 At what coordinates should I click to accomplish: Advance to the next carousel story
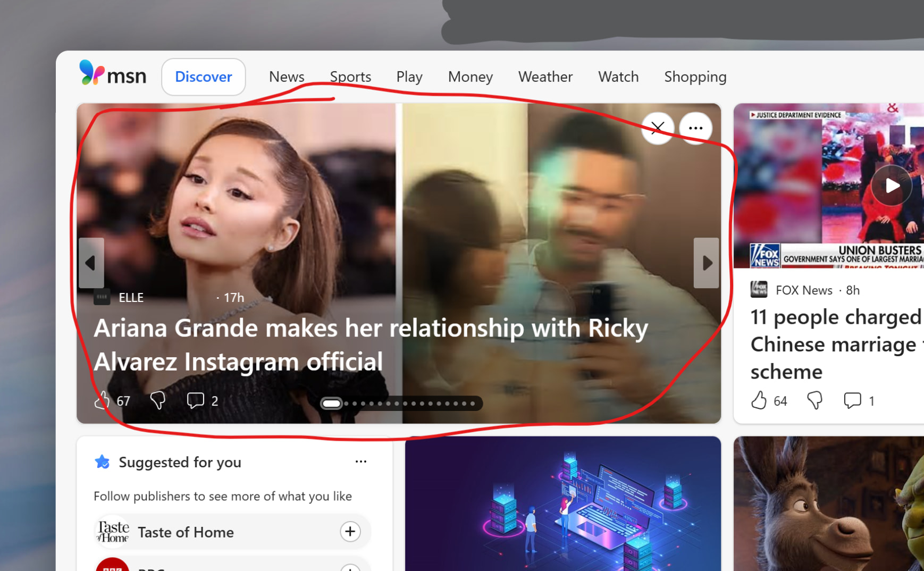tap(707, 263)
